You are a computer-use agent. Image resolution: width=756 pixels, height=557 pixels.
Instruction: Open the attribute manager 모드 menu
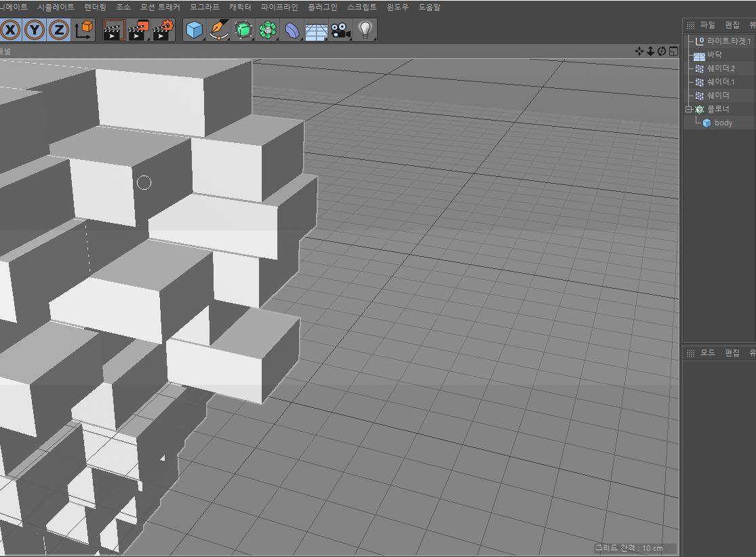(707, 353)
